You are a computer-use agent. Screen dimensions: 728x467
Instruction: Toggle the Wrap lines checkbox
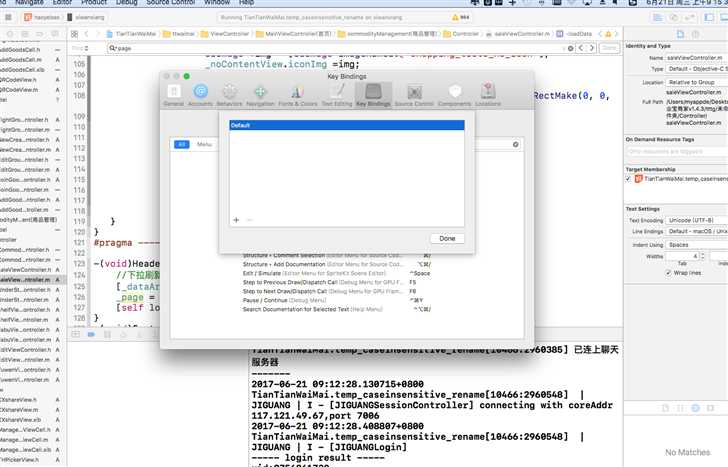pos(668,272)
